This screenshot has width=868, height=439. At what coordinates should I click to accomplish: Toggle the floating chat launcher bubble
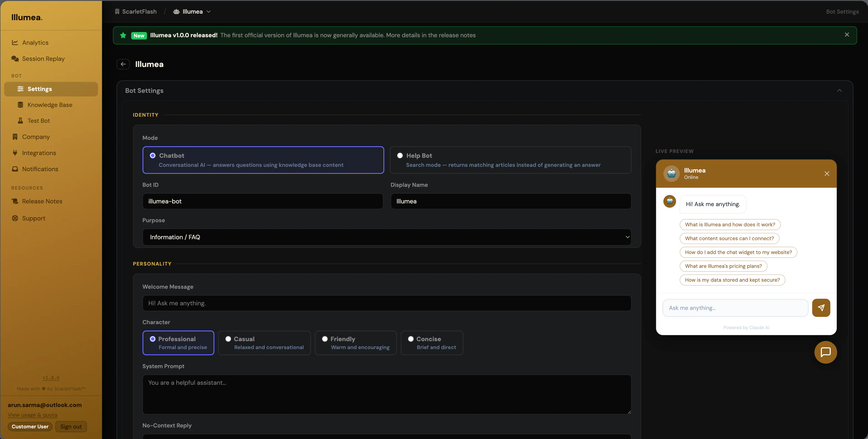(x=826, y=352)
